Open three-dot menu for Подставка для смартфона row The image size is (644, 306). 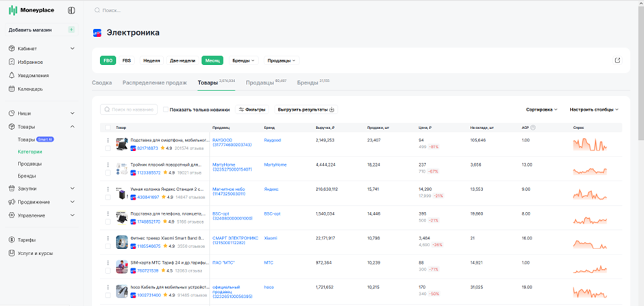tap(108, 141)
